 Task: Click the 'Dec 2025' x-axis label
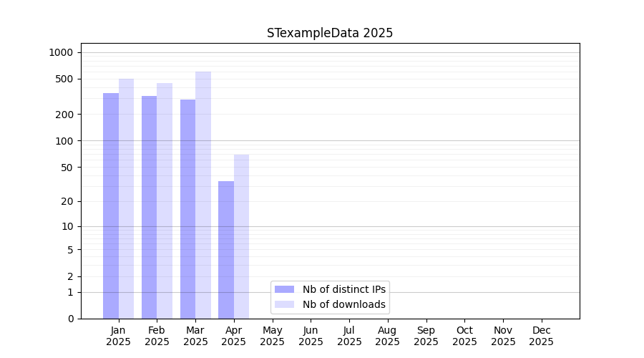541,336
